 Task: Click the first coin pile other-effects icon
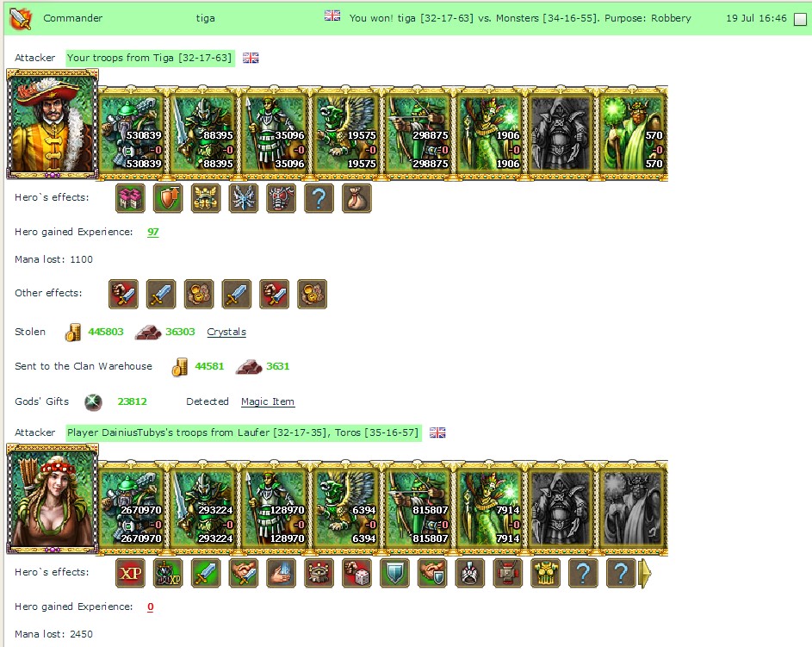pos(199,295)
